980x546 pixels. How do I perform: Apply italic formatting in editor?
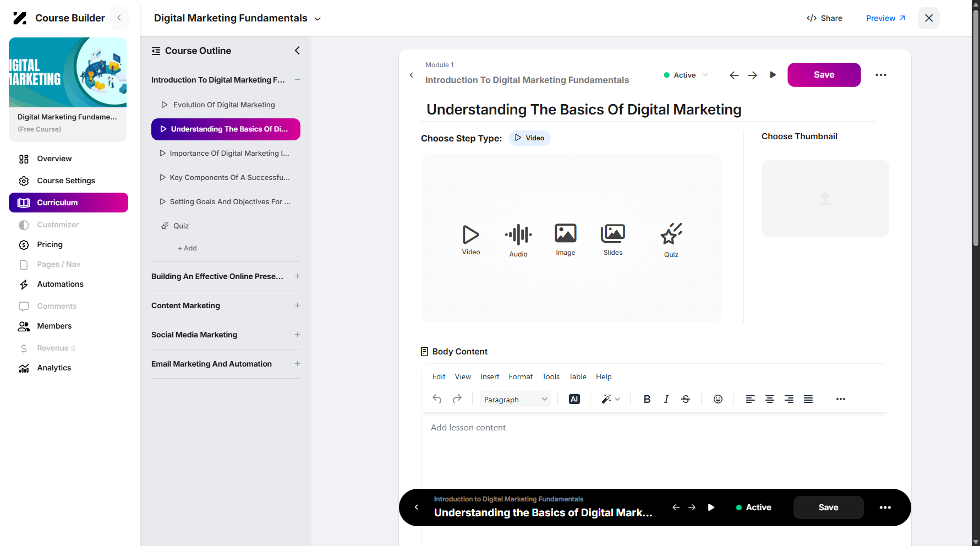(x=666, y=399)
